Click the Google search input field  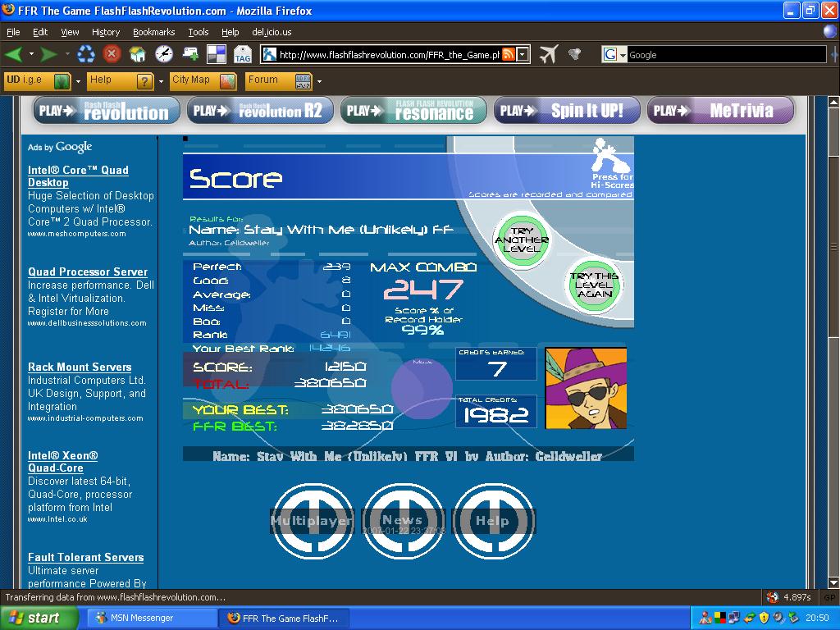coord(727,55)
